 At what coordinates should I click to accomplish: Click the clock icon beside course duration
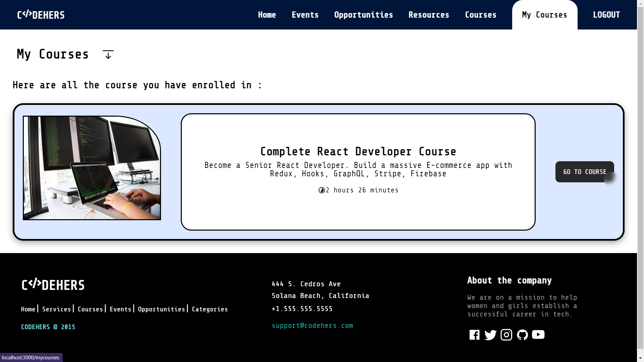tap(321, 190)
